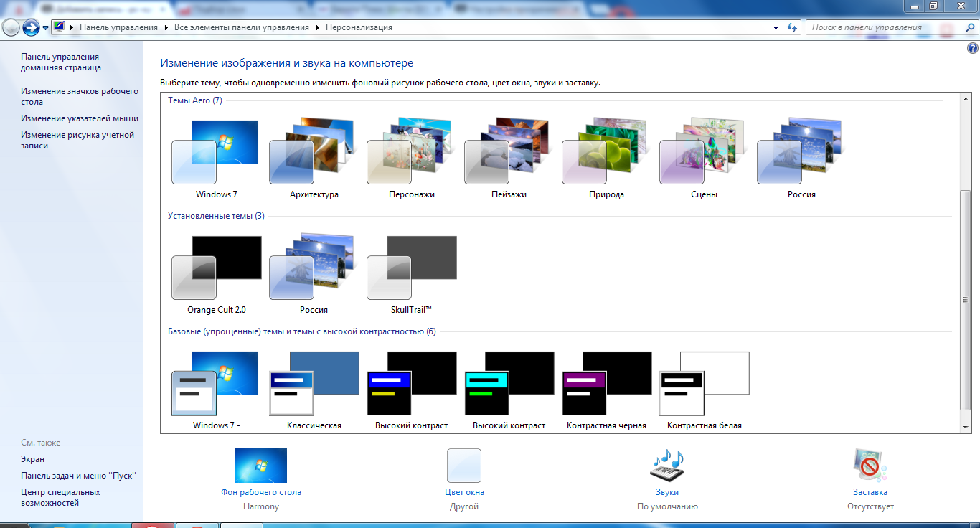Screen dimensions: 980x528
Task: Click the theme list scrollbar thumb
Action: [966, 300]
